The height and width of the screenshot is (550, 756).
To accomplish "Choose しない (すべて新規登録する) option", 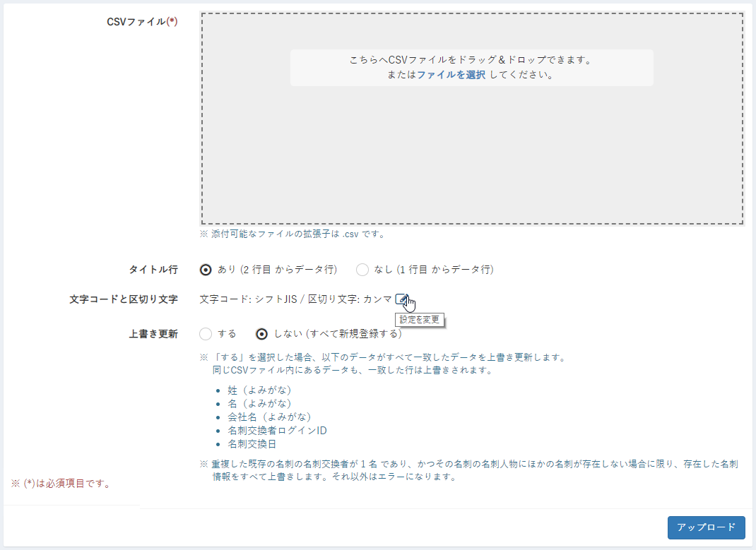I will point(262,334).
